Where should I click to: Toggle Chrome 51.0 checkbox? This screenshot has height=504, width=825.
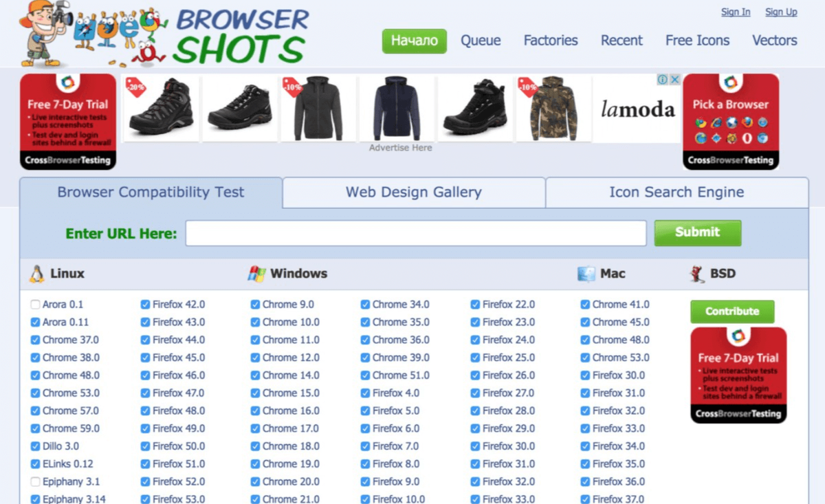pyautogui.click(x=366, y=375)
